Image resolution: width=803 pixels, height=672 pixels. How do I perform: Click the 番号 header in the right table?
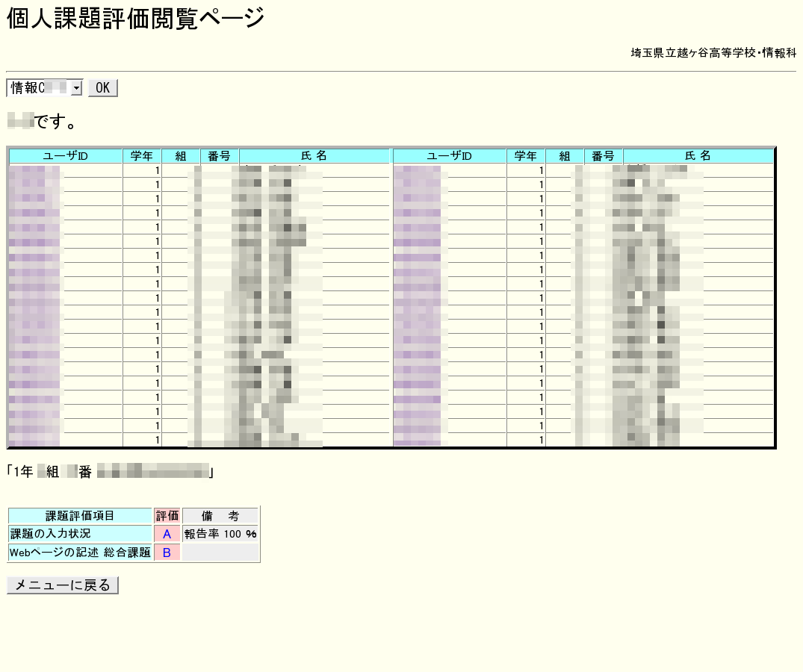[604, 156]
